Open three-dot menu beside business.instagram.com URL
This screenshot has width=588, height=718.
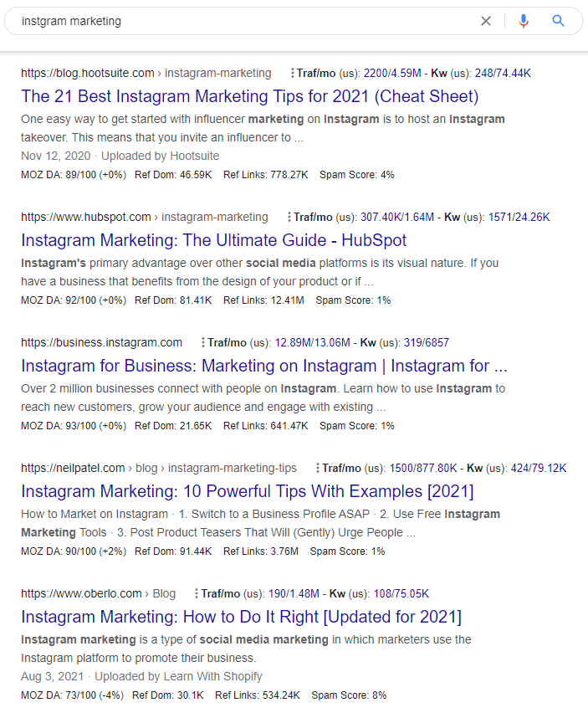[x=202, y=342]
